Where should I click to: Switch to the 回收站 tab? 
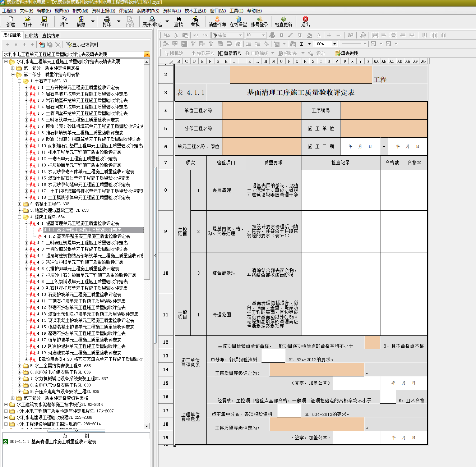click(x=32, y=36)
